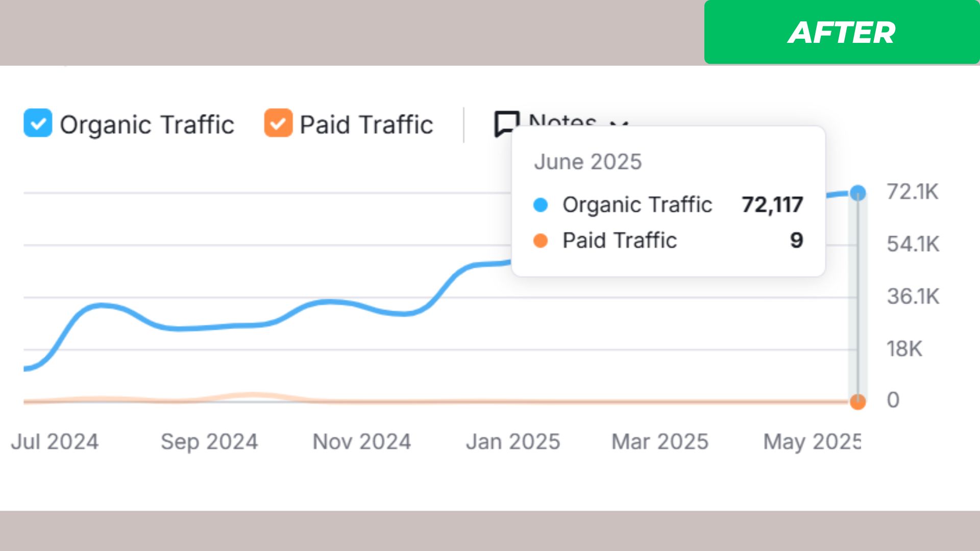Screen dimensions: 980x551
Task: Click the Jan 2025 axis label
Action: point(513,441)
